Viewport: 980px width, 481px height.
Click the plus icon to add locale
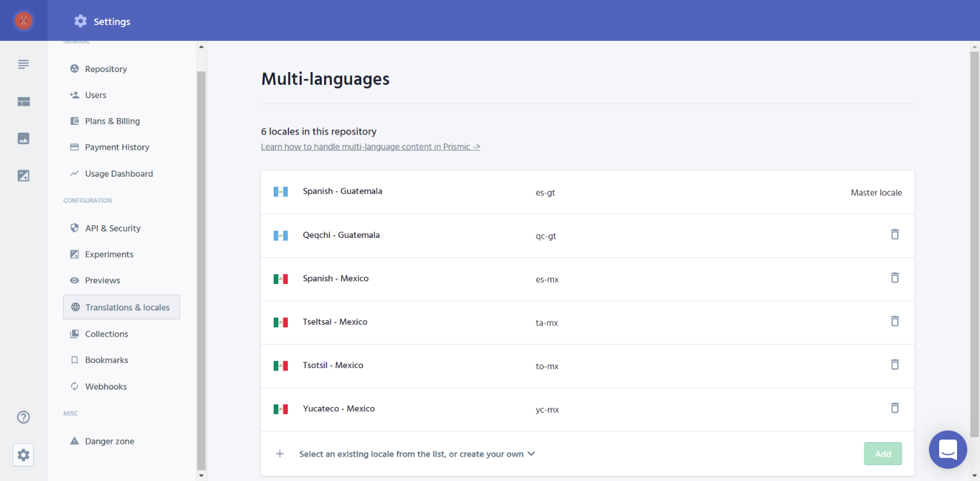pyautogui.click(x=279, y=454)
